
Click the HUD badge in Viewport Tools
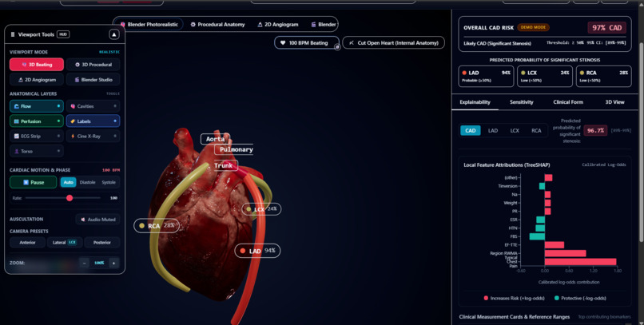click(63, 34)
